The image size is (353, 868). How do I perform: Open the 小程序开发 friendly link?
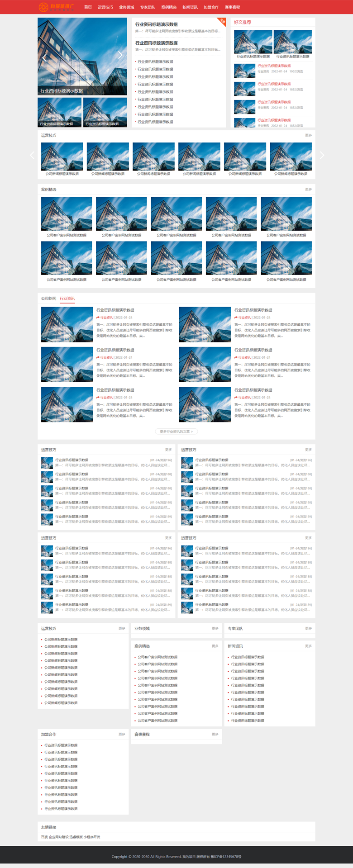click(x=92, y=837)
